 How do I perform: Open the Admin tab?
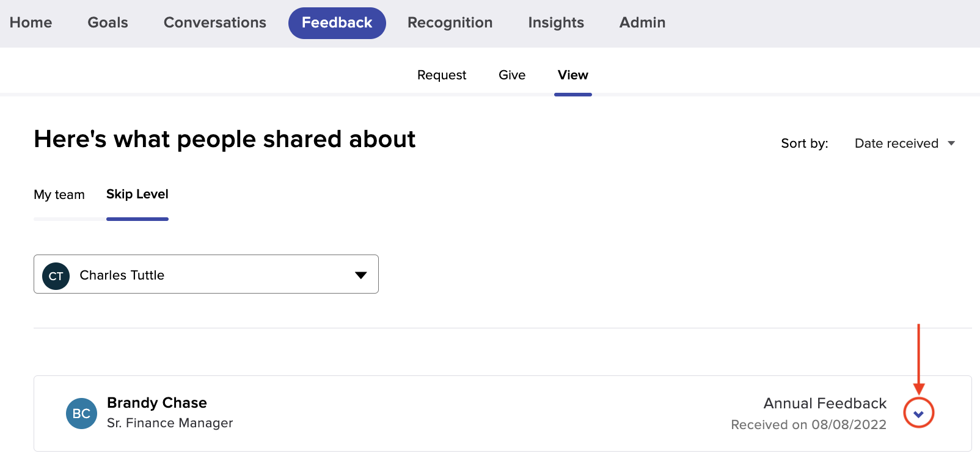click(642, 23)
